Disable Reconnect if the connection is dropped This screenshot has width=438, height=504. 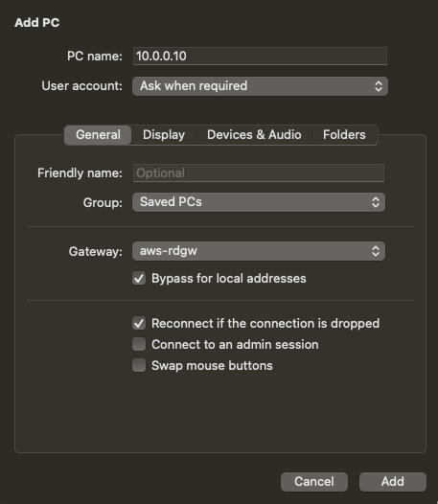tap(139, 323)
